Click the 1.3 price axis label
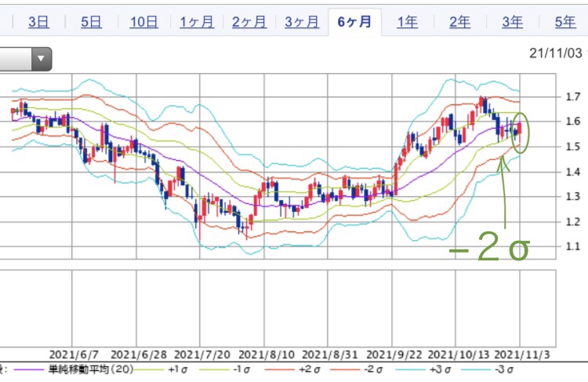The width and height of the screenshot is (588, 382). coord(572,196)
